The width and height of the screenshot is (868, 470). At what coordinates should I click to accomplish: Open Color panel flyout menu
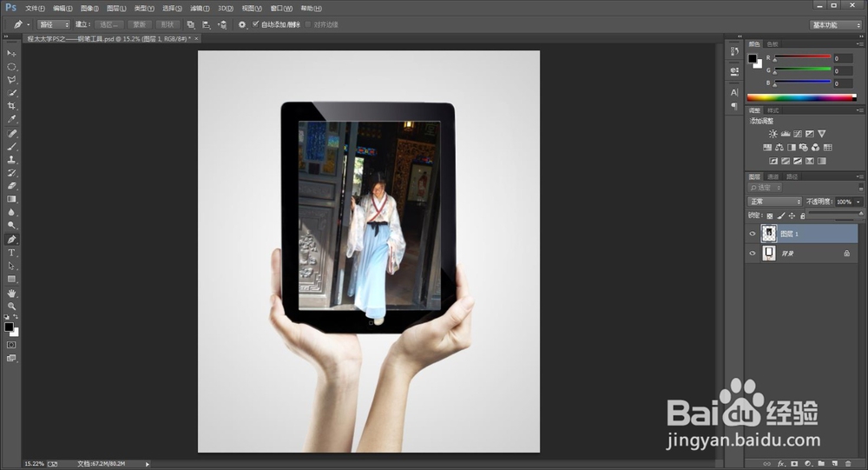(x=858, y=43)
